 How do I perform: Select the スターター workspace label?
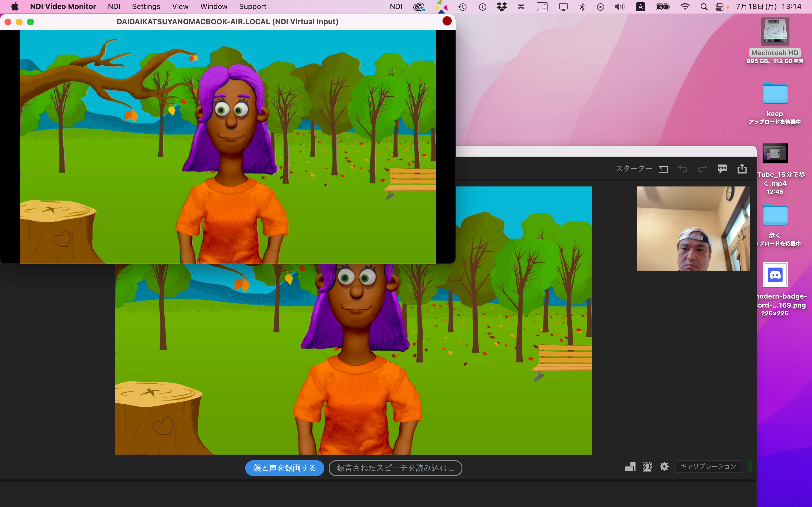pyautogui.click(x=634, y=169)
